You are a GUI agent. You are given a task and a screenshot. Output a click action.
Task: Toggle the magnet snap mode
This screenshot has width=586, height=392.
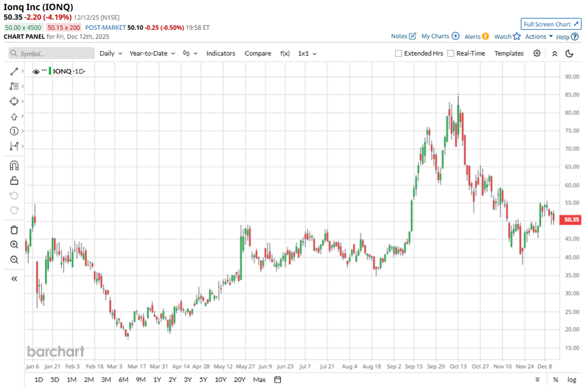pos(14,166)
